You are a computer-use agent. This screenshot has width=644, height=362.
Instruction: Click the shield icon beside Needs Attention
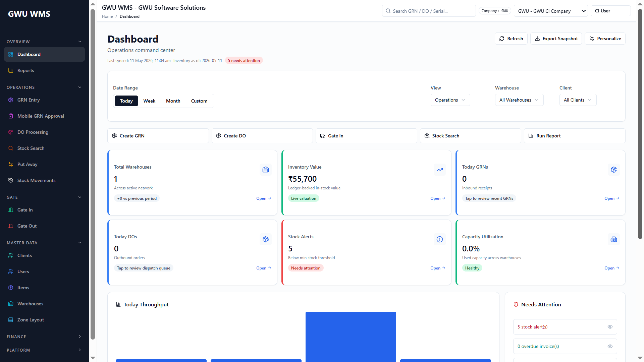point(516,304)
